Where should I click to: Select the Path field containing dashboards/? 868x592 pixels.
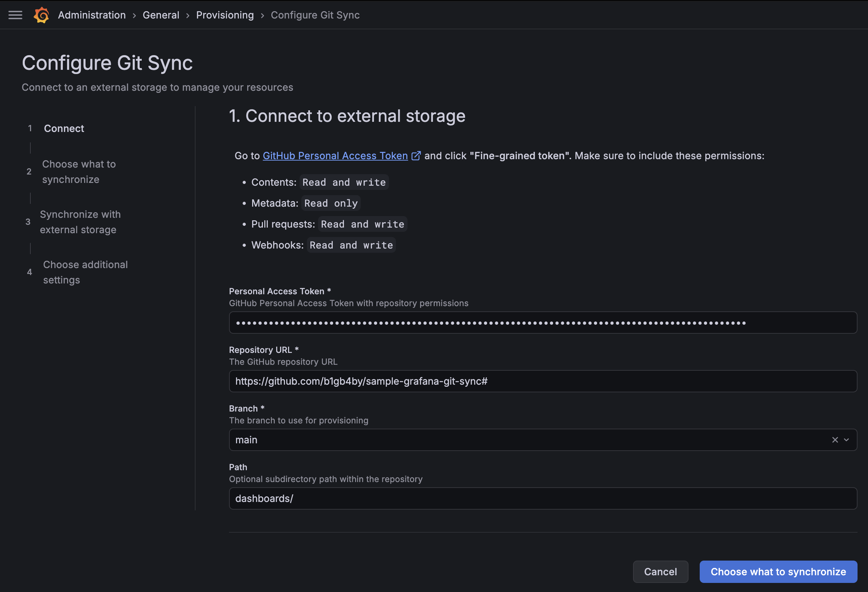(542, 498)
